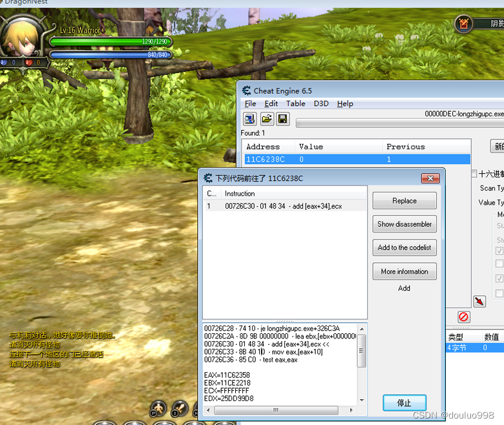Click the vertical scrollbar thumb in the disassembly pane
Viewport: 504px width, 425px height.
click(362, 351)
